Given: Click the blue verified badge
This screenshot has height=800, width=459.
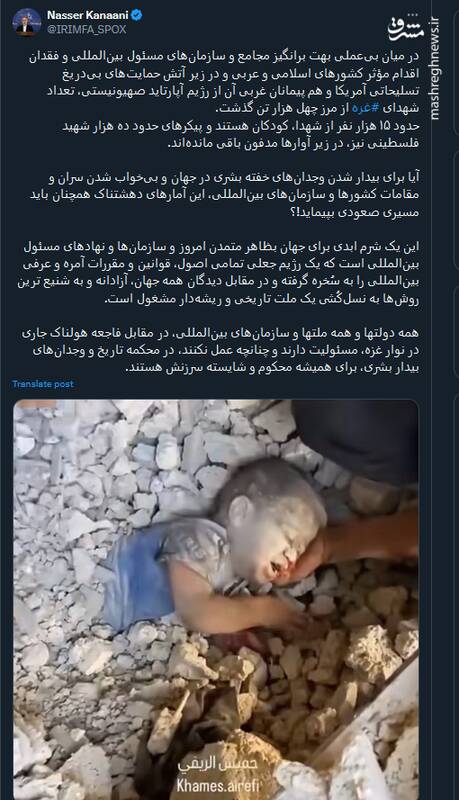Looking at the screenshot, I should pos(136,16).
